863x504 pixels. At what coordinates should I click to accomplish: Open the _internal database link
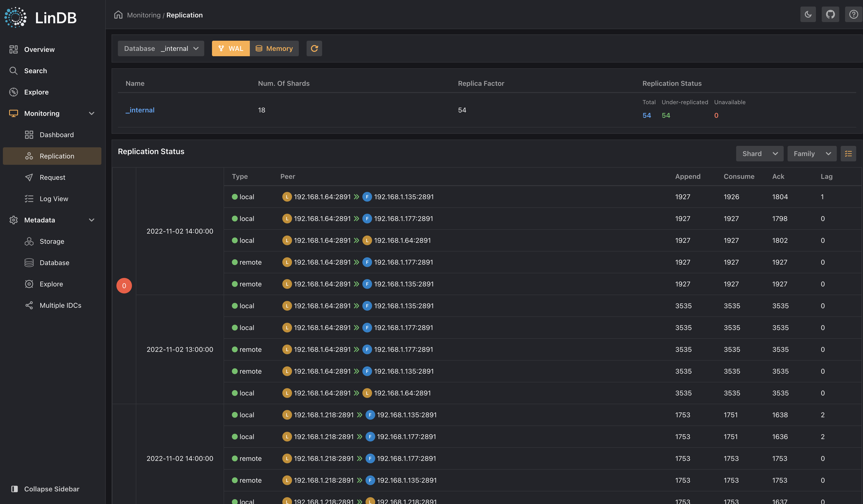click(x=140, y=110)
